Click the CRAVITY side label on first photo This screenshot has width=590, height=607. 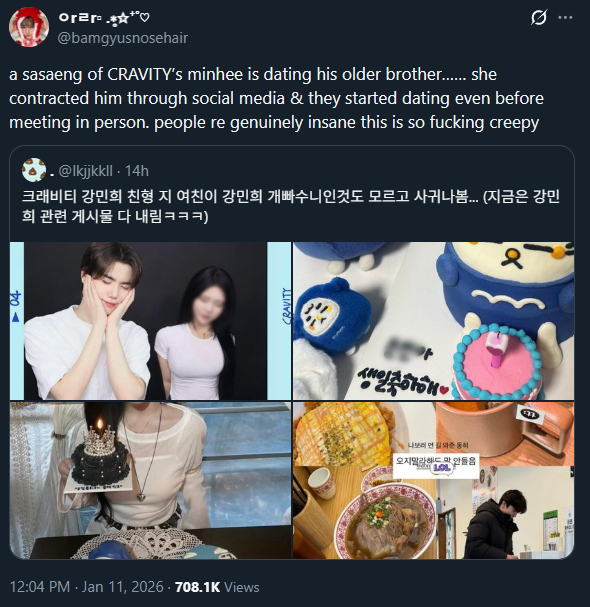(x=287, y=306)
